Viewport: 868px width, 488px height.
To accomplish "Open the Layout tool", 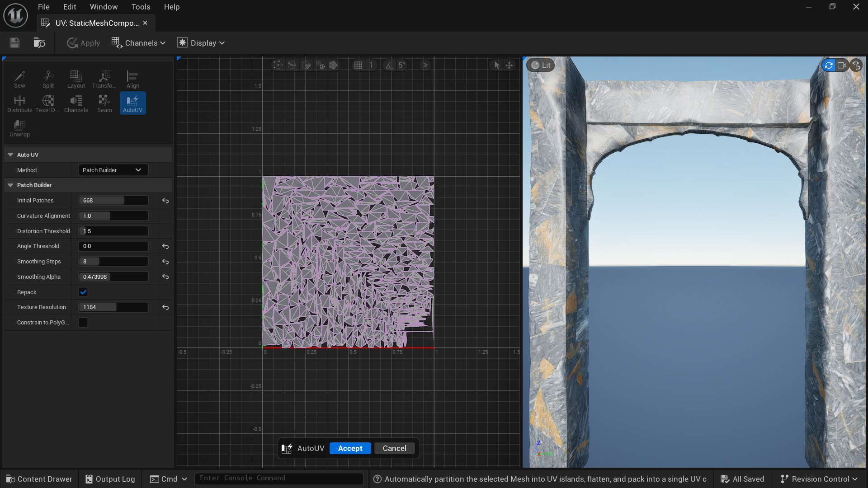I will pyautogui.click(x=76, y=80).
